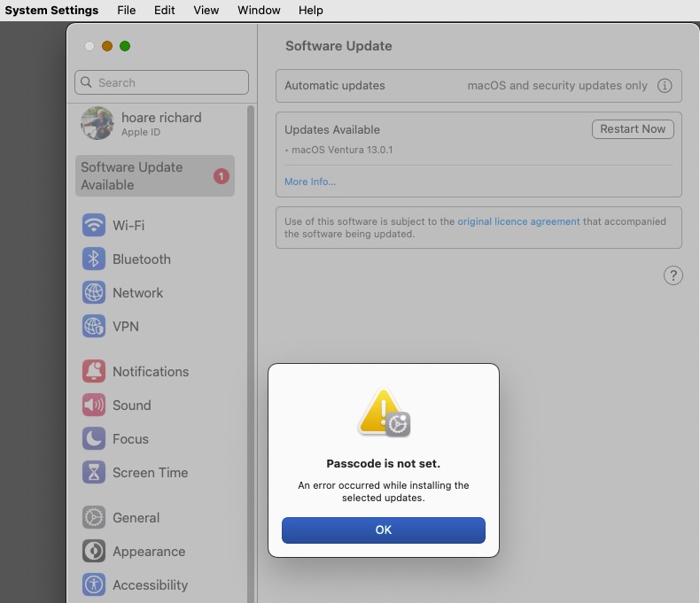Click the magnifier icon in search field

86,82
